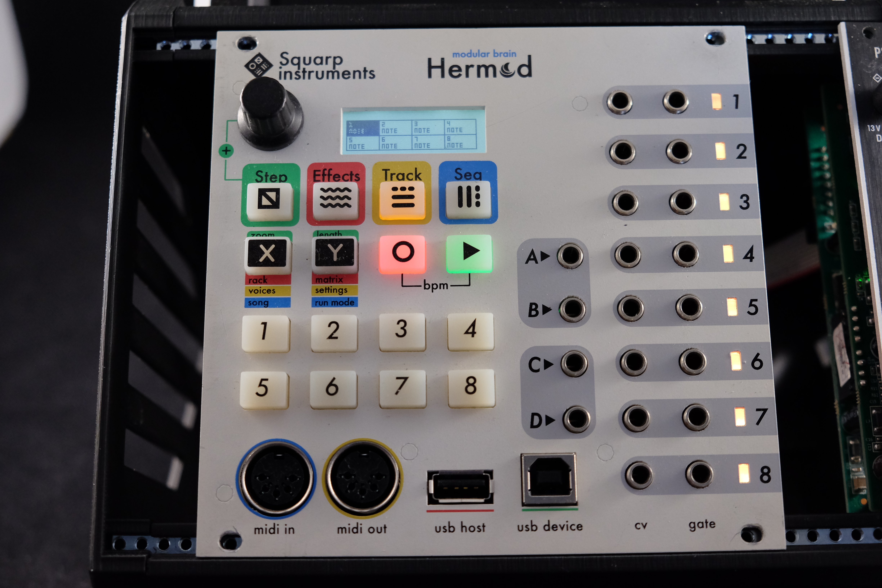
Task: Click the CV output jack for channel 8
Action: point(639,475)
